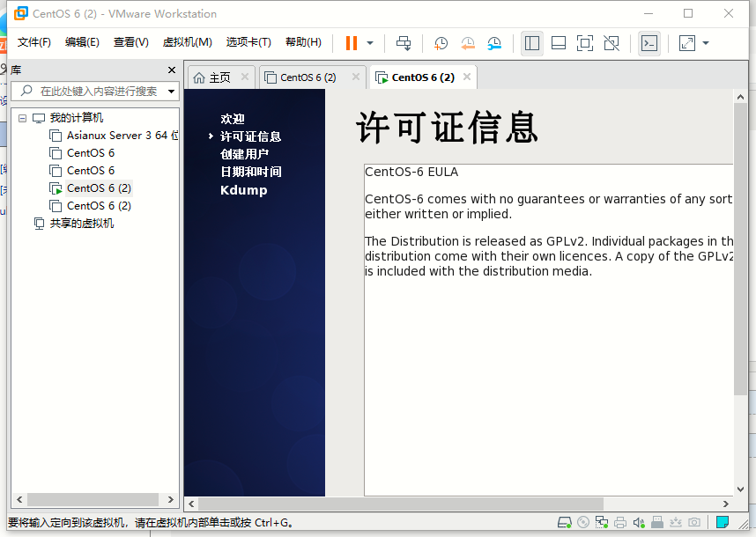Open the stretch display dropdown arrow

click(706, 43)
